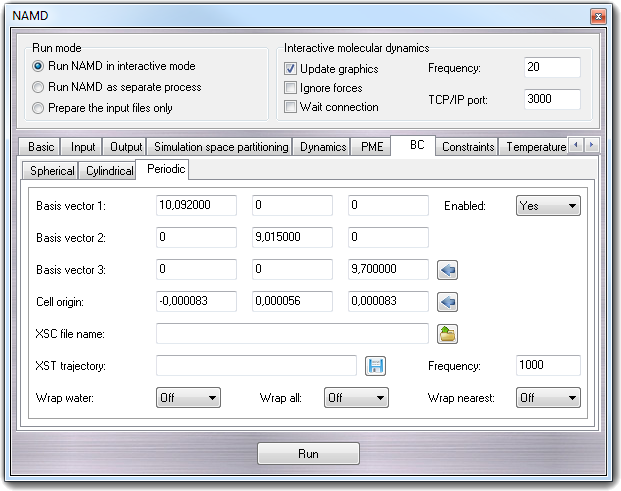
Task: Expand the Wrap water dropdown
Action: (x=188, y=398)
